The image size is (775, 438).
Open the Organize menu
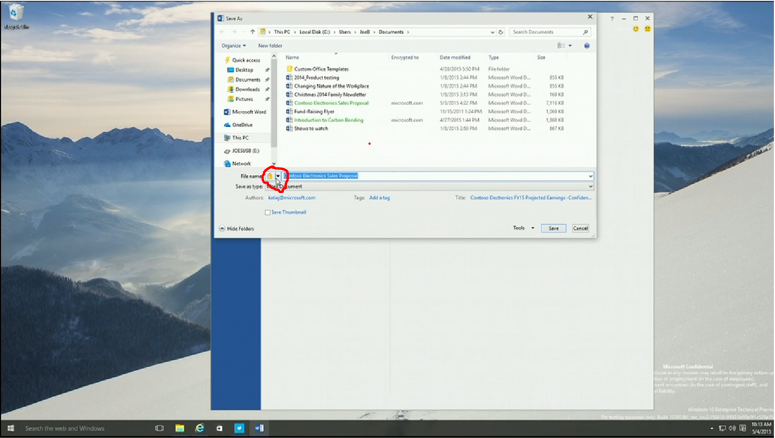[x=233, y=45]
